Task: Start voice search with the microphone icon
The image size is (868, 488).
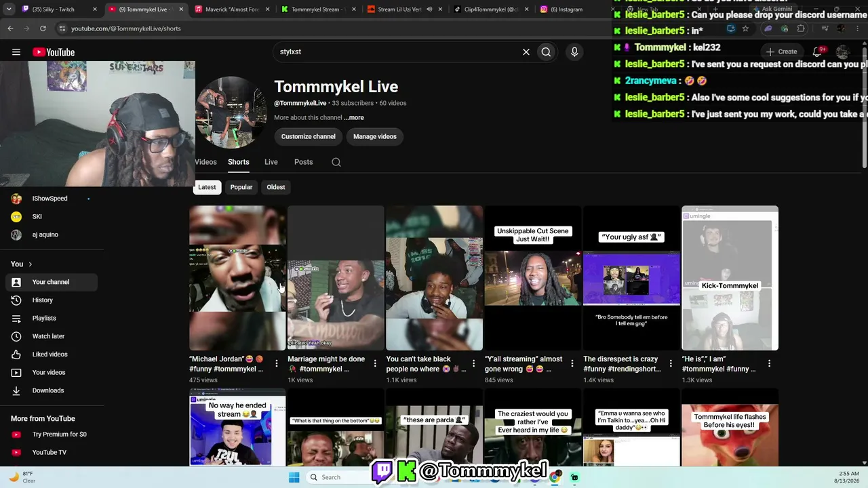Action: point(574,52)
